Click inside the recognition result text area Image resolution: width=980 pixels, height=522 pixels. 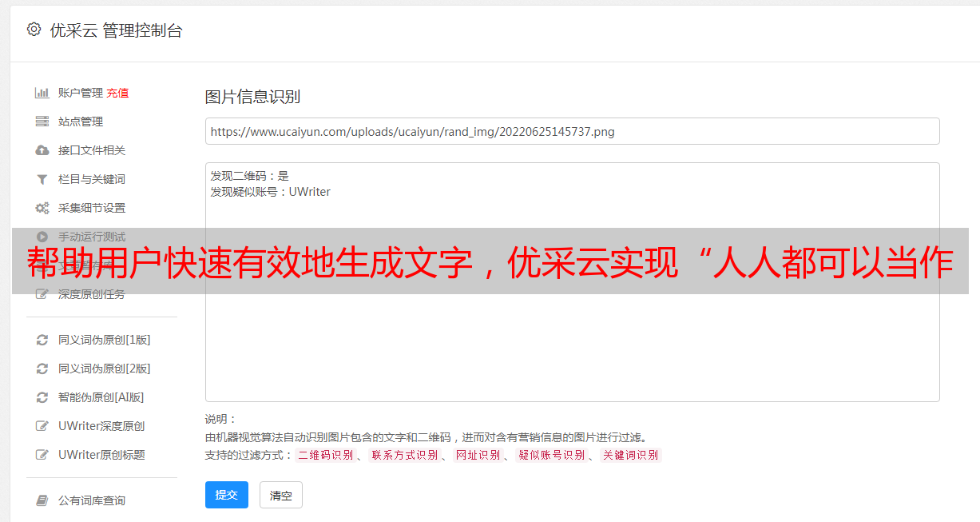click(572, 282)
